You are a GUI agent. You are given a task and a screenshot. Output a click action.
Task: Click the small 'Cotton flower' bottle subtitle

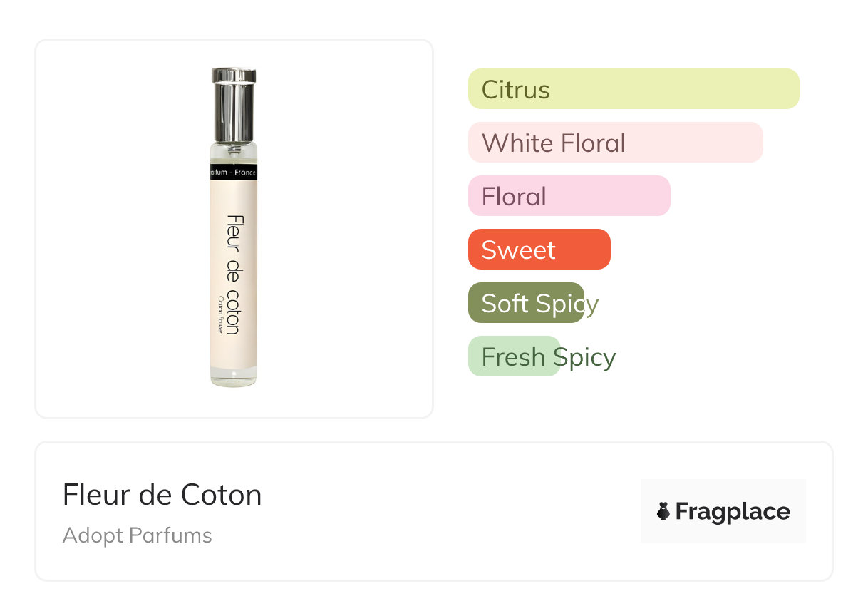point(221,314)
